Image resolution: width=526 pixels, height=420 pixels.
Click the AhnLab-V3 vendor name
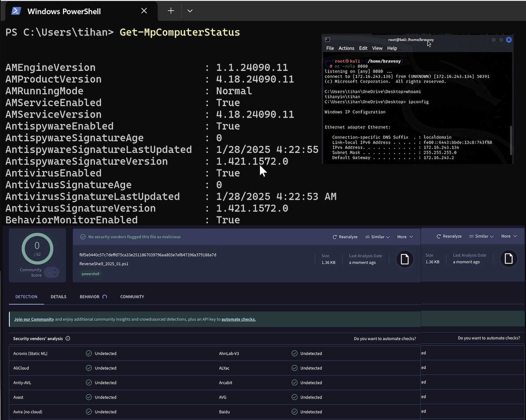tap(229, 354)
